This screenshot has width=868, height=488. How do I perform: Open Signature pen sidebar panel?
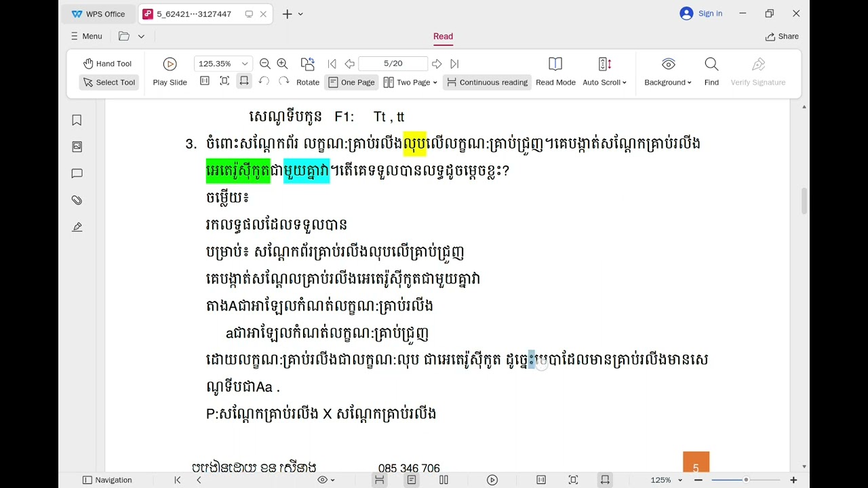tap(77, 227)
